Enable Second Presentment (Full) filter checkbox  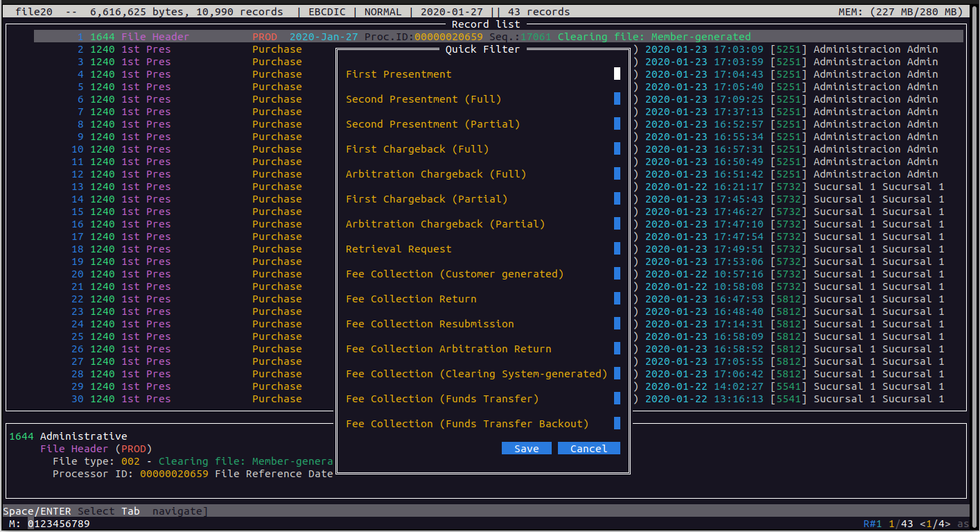pos(617,99)
